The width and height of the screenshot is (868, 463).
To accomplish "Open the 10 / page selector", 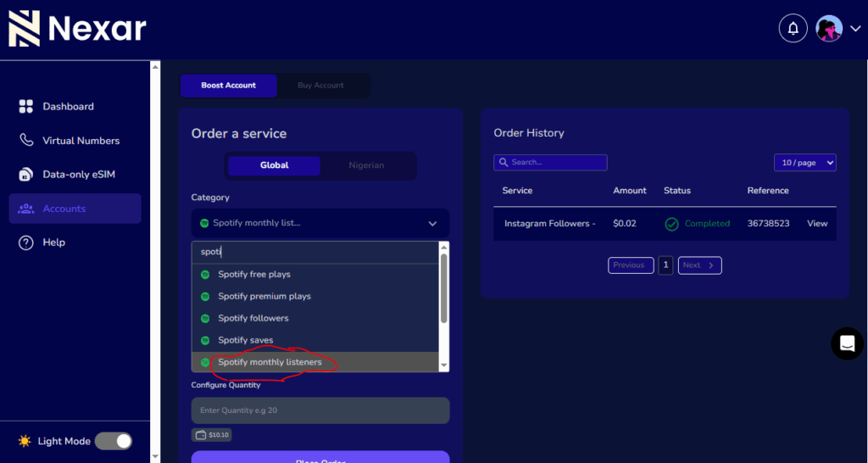I will [x=804, y=162].
